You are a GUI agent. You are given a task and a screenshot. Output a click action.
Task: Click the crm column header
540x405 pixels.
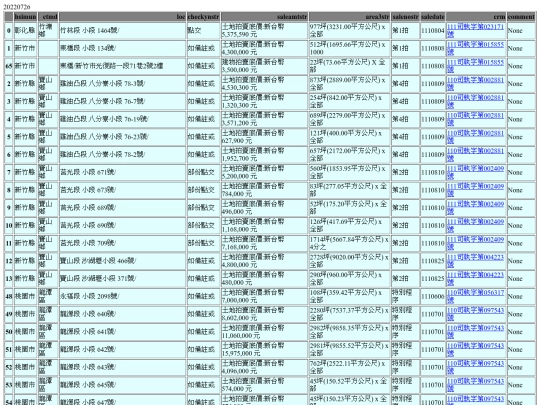point(476,17)
